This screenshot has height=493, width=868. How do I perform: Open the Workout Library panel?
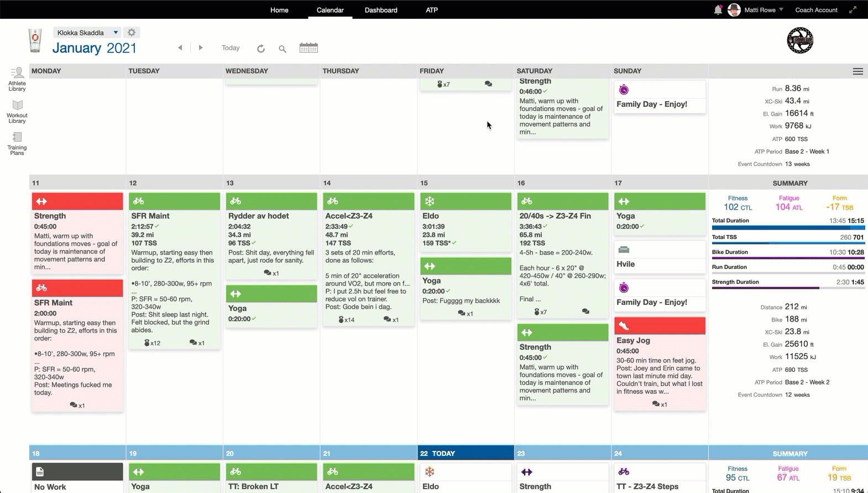coord(17,111)
